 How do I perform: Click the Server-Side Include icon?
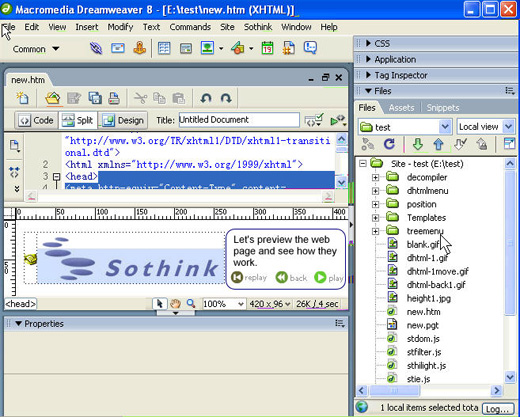(289, 48)
